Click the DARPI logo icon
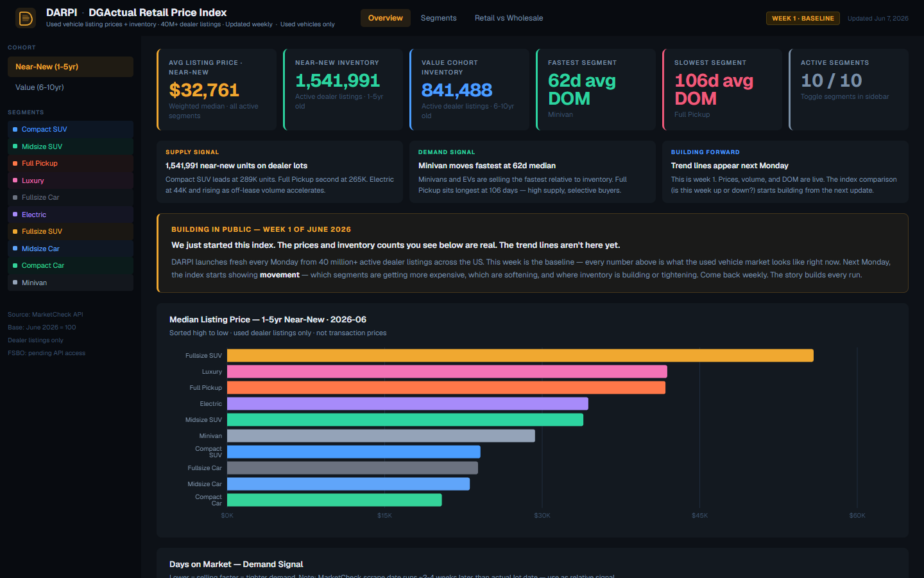 click(x=26, y=18)
